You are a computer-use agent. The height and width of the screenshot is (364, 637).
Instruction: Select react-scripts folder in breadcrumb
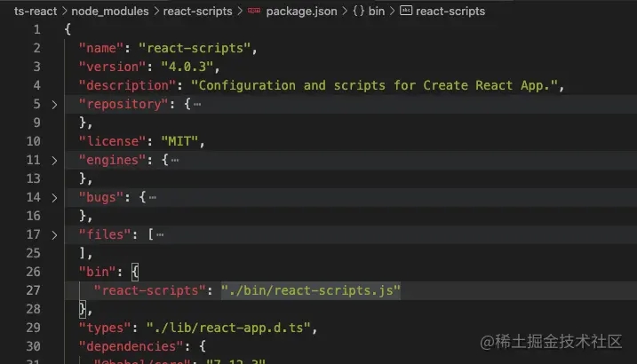tap(197, 12)
